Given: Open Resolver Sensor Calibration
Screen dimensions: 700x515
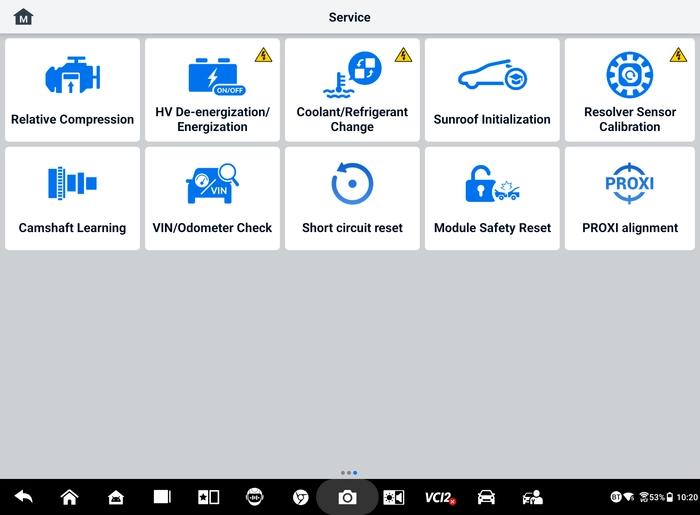Looking at the screenshot, I should (629, 90).
